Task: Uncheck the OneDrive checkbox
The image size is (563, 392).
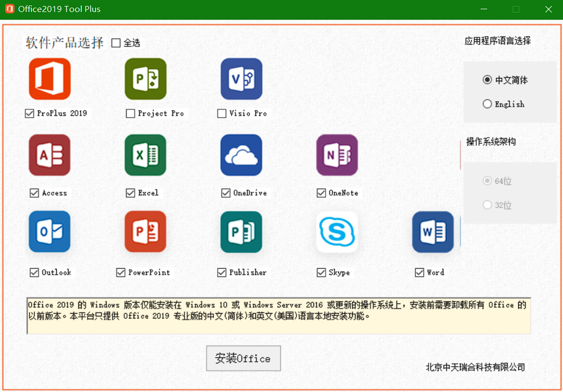Action: (226, 193)
